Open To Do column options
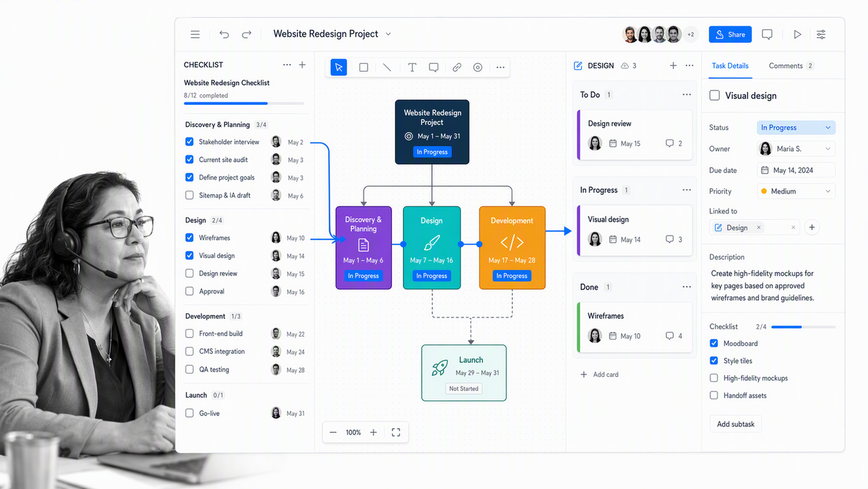Image resolution: width=868 pixels, height=489 pixels. [686, 94]
